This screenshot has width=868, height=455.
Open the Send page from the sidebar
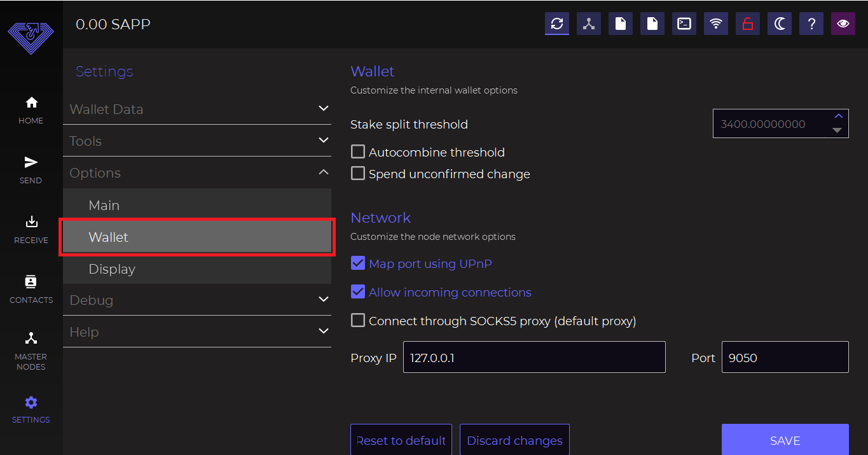coord(31,170)
